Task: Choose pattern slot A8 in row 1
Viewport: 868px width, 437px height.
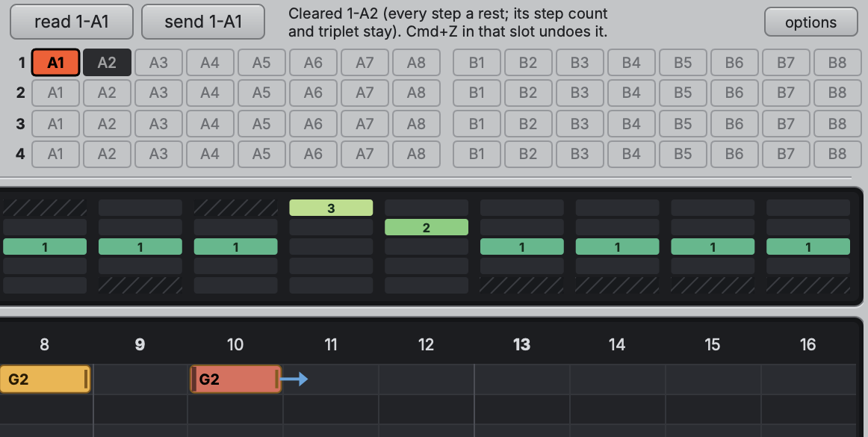Action: pos(416,63)
